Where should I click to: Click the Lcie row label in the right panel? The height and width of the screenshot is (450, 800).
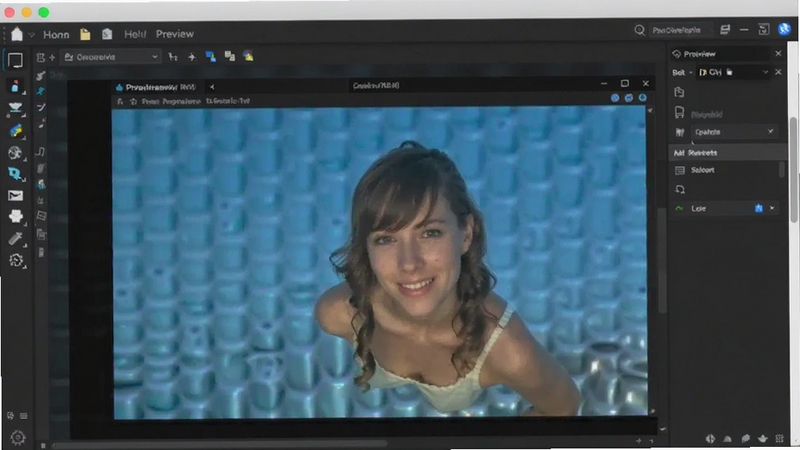[x=698, y=208]
